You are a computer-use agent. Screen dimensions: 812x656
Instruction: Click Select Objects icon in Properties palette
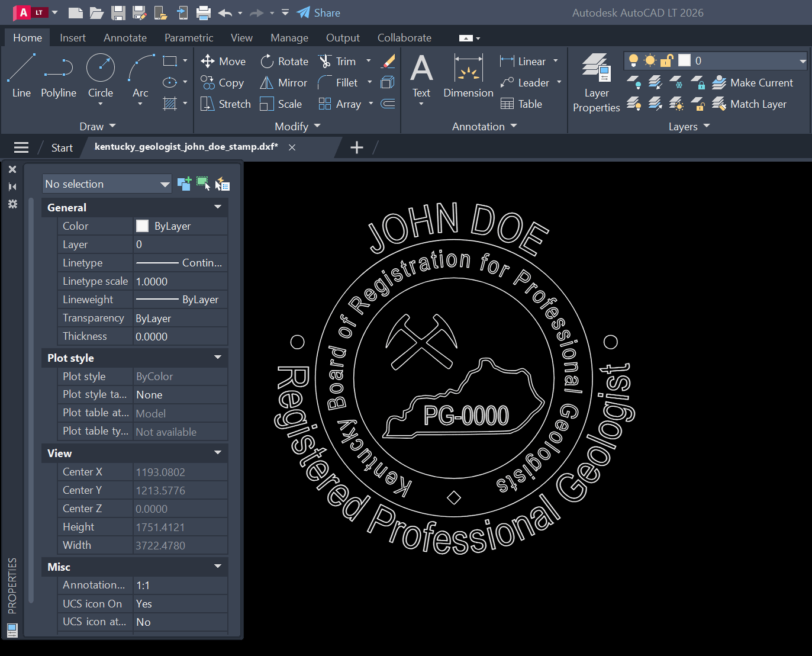coord(203,184)
